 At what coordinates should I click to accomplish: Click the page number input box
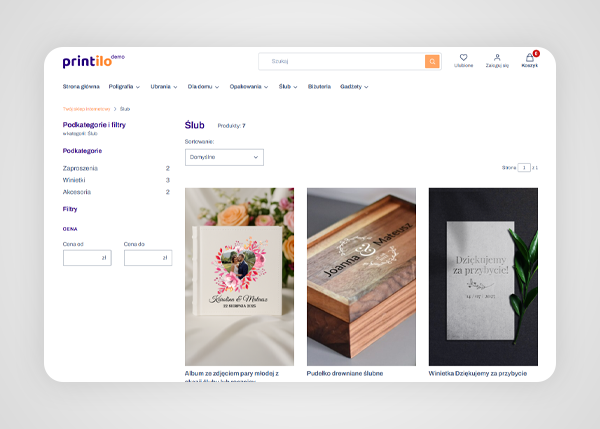click(524, 168)
